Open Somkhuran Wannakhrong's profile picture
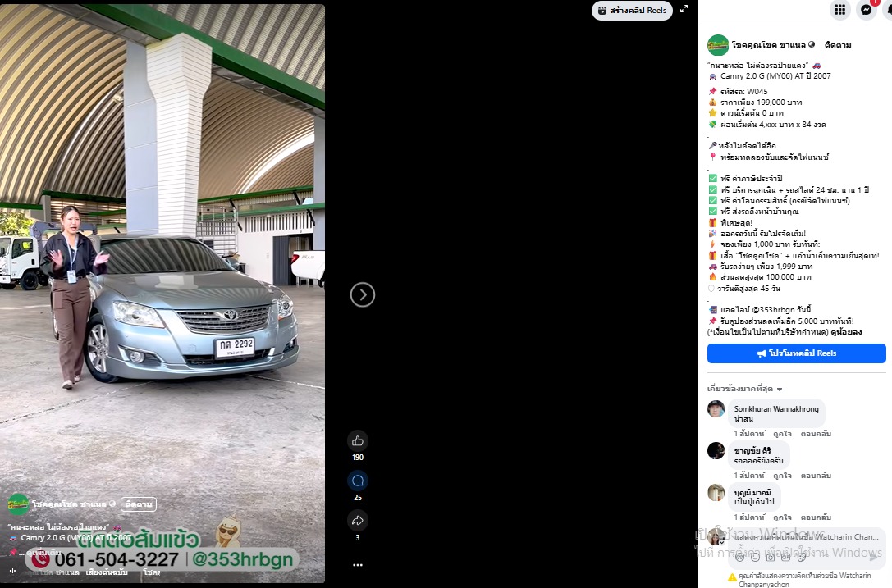Screen dimensions: 892x588 [x=716, y=409]
